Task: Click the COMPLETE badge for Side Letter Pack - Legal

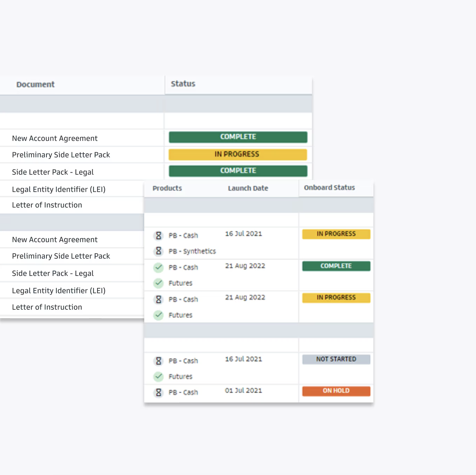Action: pyautogui.click(x=238, y=171)
